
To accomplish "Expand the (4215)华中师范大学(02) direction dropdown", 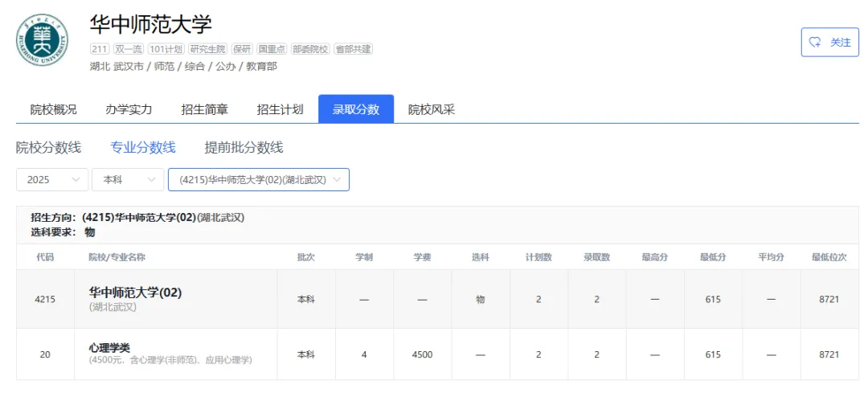I will pyautogui.click(x=259, y=179).
